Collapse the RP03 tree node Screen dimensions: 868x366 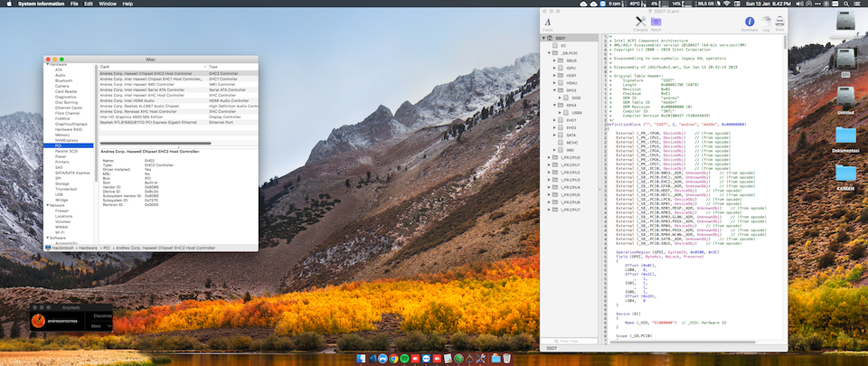[554, 90]
